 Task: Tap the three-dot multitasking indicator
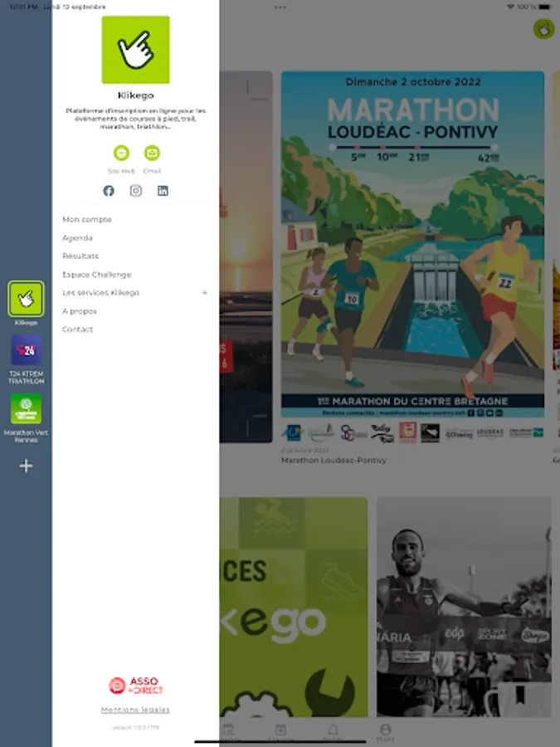280,7
